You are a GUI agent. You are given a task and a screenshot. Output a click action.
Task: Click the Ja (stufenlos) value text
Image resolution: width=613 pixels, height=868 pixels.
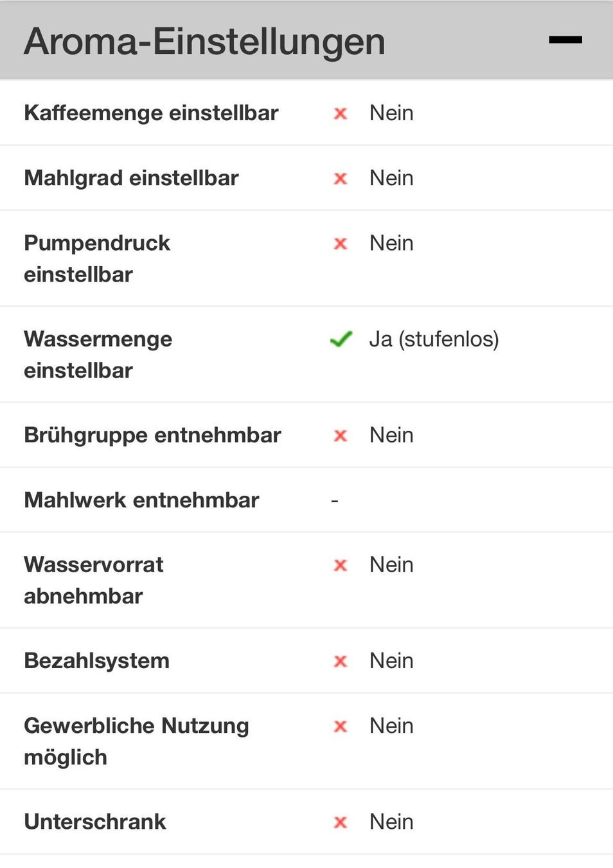click(434, 339)
